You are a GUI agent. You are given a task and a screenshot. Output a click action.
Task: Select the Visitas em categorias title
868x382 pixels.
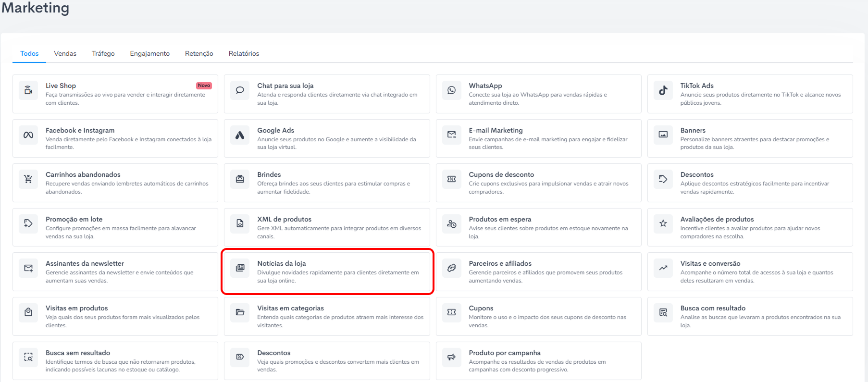[x=290, y=308]
